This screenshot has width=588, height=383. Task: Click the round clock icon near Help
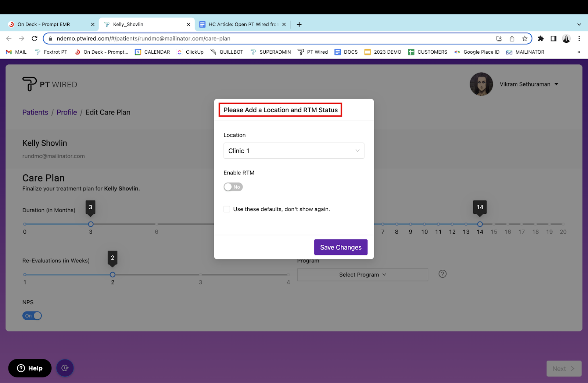pyautogui.click(x=65, y=368)
